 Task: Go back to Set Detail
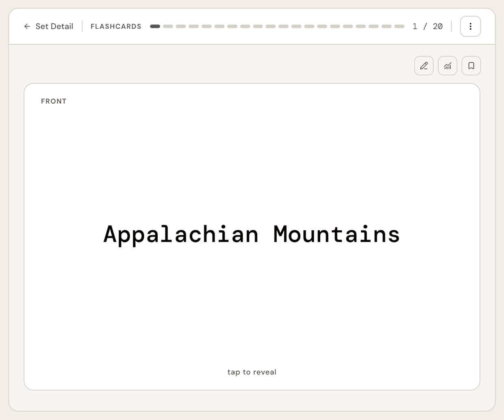[48, 26]
